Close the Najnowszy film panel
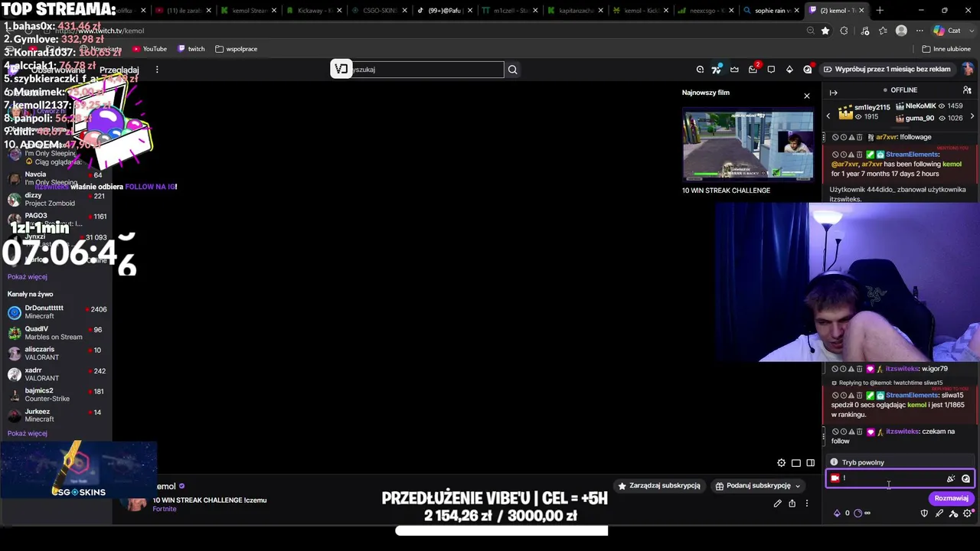 pos(806,96)
